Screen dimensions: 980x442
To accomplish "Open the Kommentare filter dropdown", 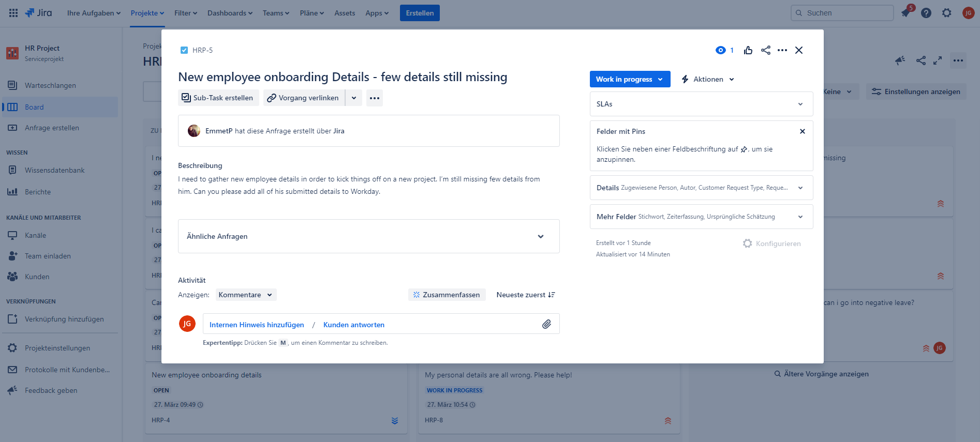I will point(246,295).
